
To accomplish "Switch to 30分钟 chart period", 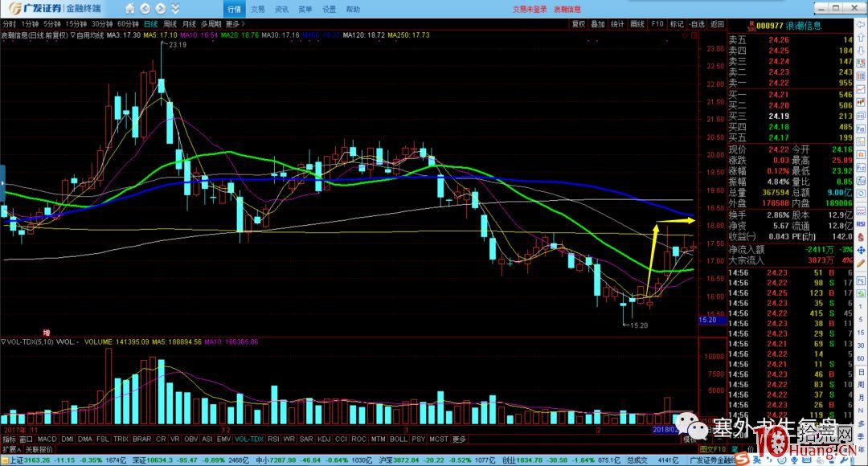I will [x=102, y=24].
